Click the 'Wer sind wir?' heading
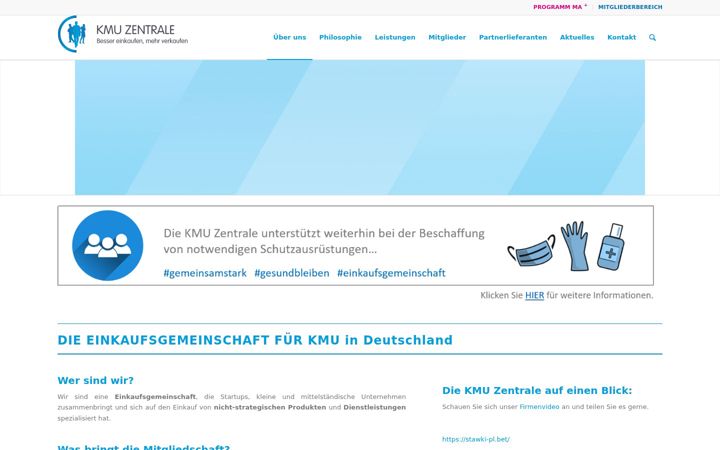This screenshot has width=720, height=450. pyautogui.click(x=96, y=381)
